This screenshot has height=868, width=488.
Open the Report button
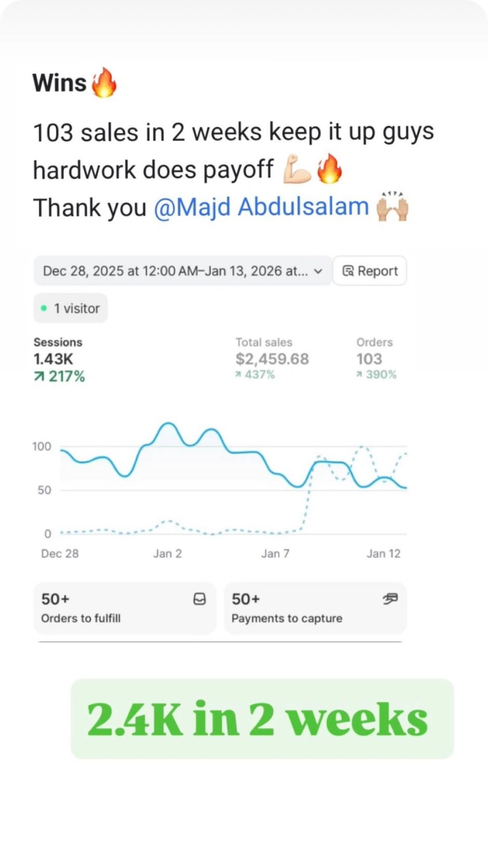coord(369,271)
